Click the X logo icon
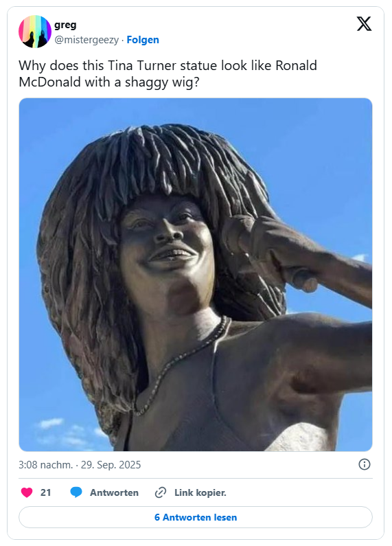The height and width of the screenshot is (546, 392). point(364,24)
